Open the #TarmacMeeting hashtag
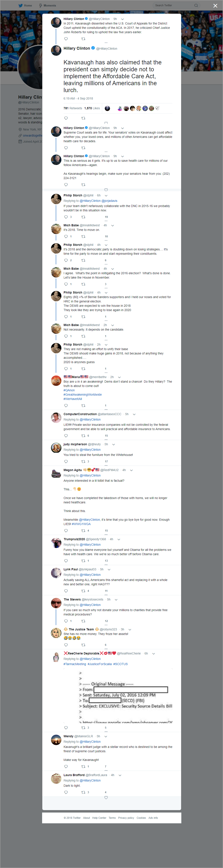Viewport: 223px width, 868px height. coord(75,664)
